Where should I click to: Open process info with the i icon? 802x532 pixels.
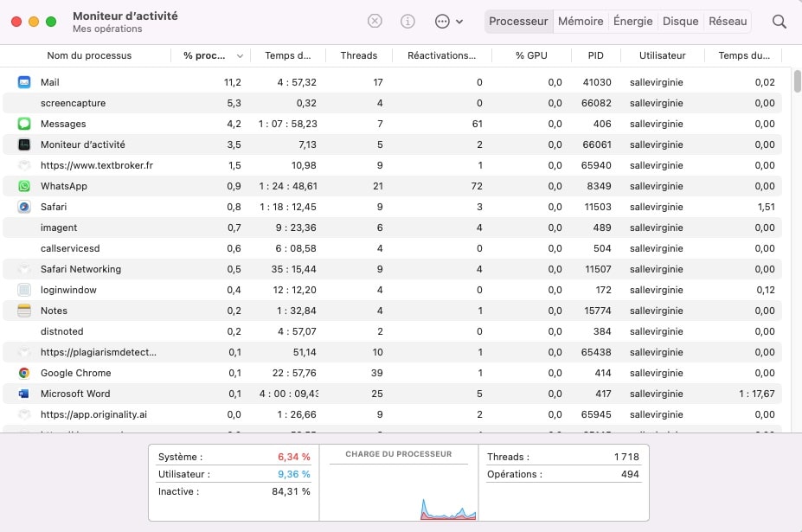click(407, 21)
